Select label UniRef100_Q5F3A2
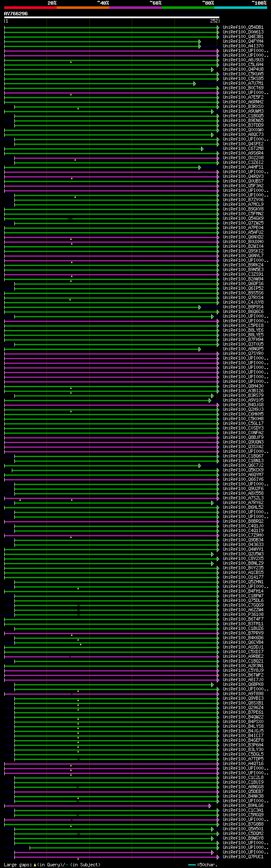This screenshot has height=868, width=271. click(x=243, y=186)
